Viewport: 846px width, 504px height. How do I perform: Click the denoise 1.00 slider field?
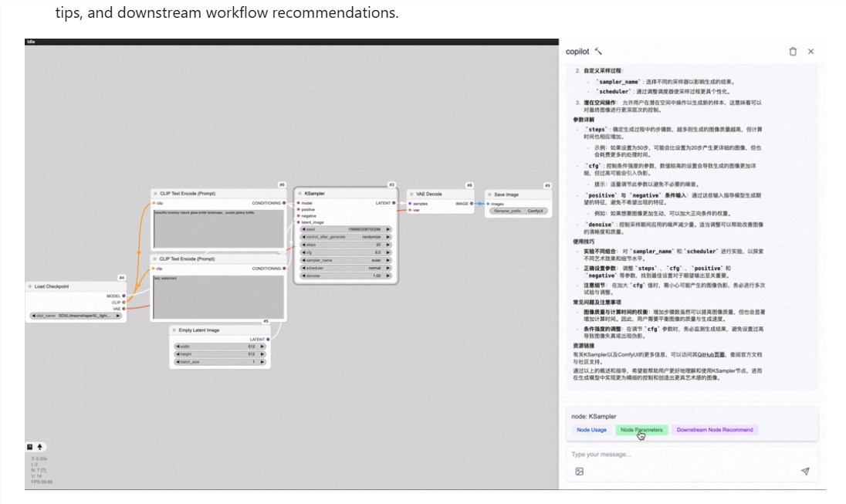coord(346,276)
